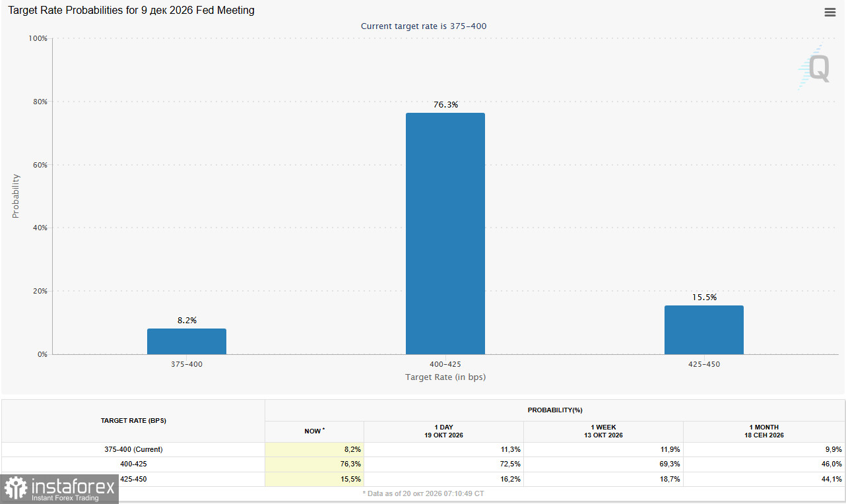Screen dimensions: 846x504
Task: Click the 425-450 x-axis category label
Action: tap(704, 365)
